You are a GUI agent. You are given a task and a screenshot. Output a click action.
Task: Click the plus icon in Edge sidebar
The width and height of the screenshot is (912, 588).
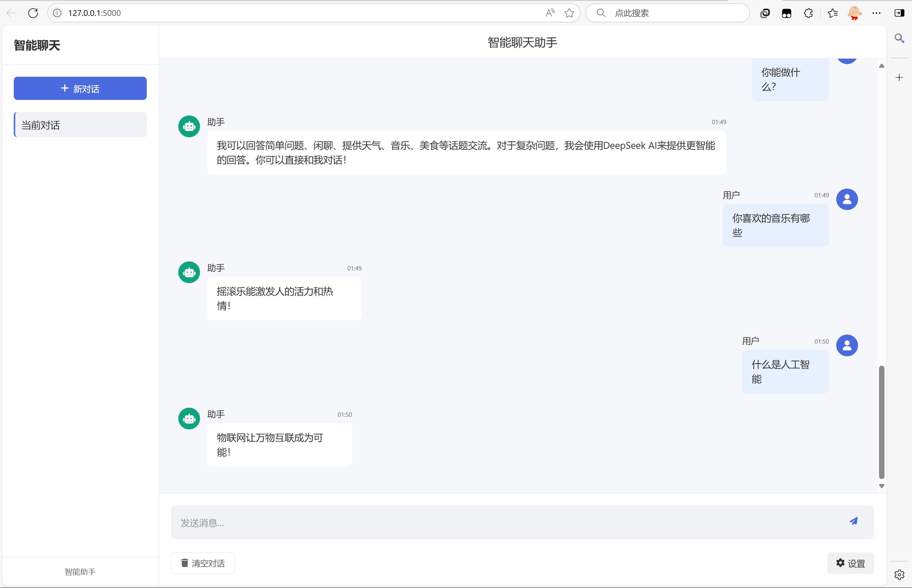pos(899,77)
